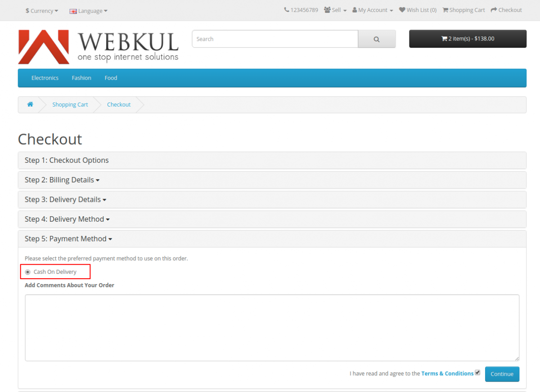540x392 pixels.
Task: Expand Step 2: Billing Details
Action: click(x=62, y=180)
